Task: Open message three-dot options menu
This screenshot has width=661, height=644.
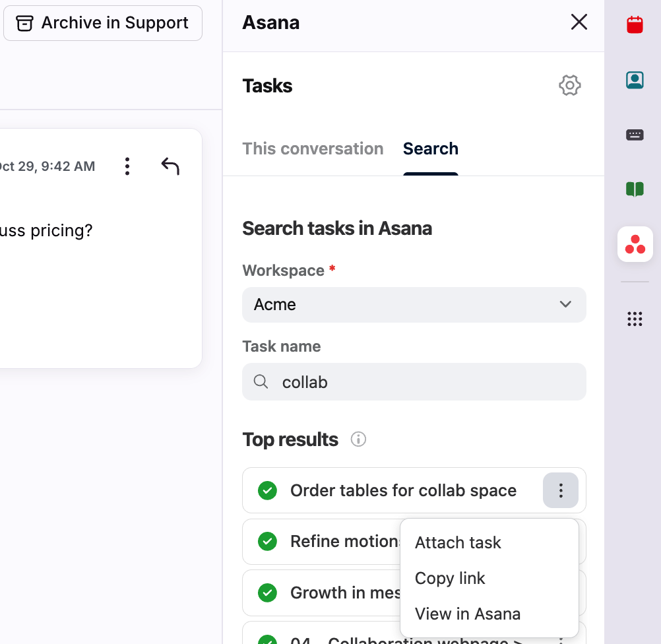Action: click(x=127, y=166)
